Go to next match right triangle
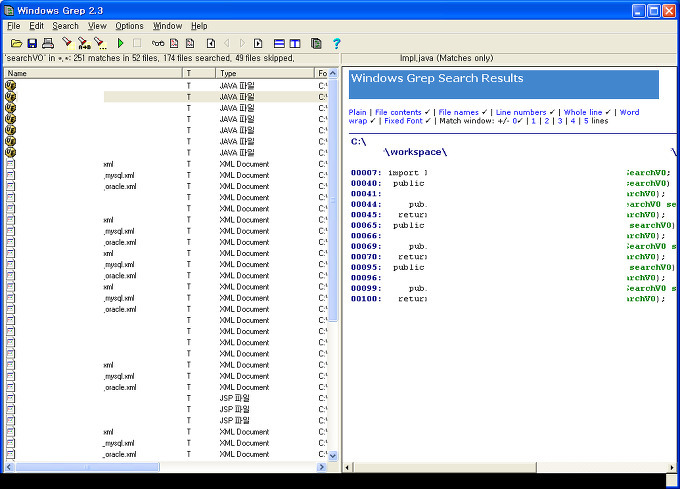Screen dimensions: 680x489 pos(242,43)
